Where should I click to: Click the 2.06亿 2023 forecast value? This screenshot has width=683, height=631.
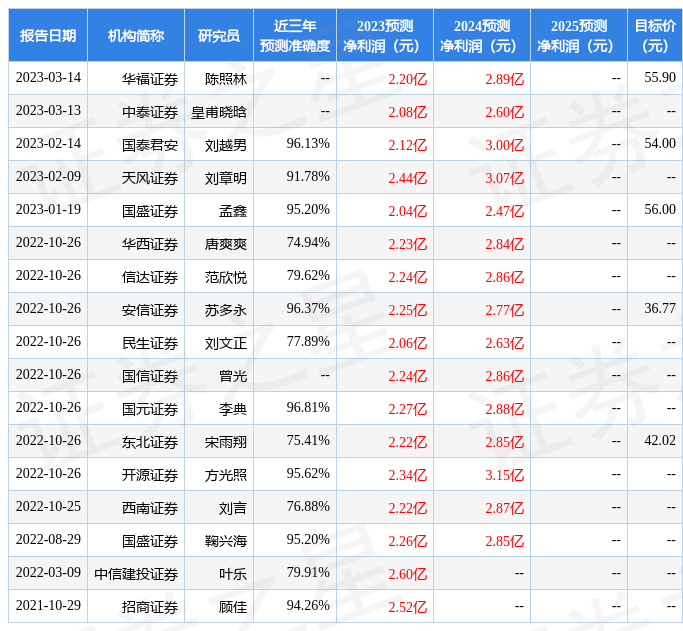tap(408, 344)
